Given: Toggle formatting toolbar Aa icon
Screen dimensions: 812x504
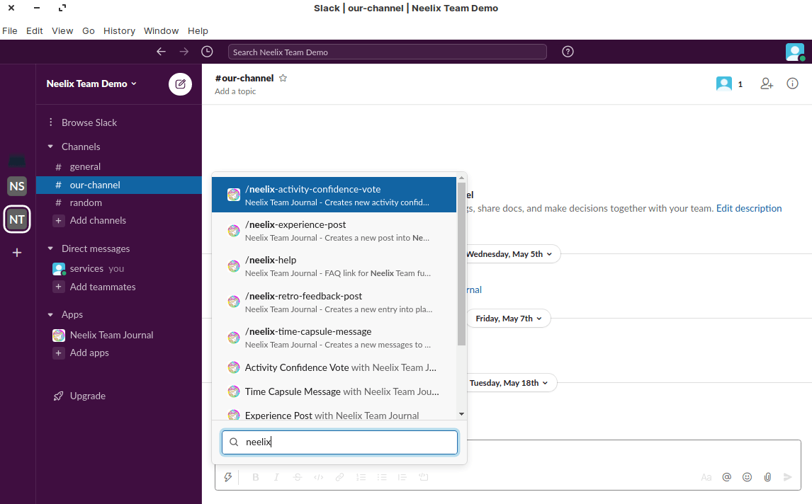Looking at the screenshot, I should [x=706, y=477].
